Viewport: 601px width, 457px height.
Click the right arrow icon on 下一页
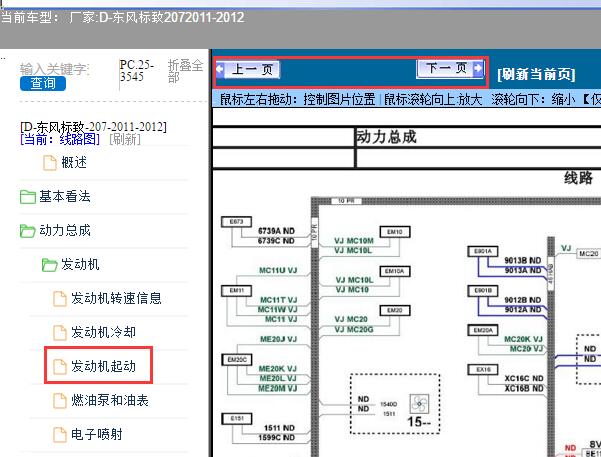coord(478,69)
